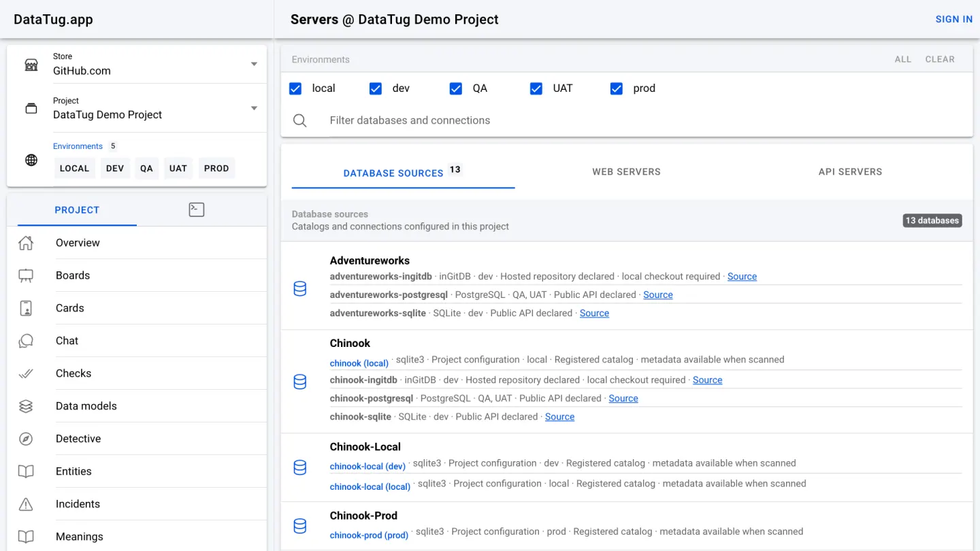Open the chinook (local) link
980x551 pixels.
tap(359, 363)
